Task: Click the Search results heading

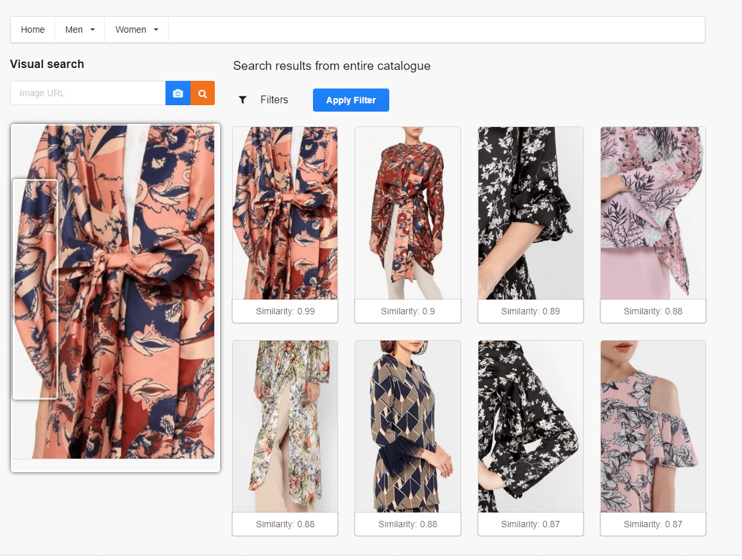Action: tap(332, 65)
